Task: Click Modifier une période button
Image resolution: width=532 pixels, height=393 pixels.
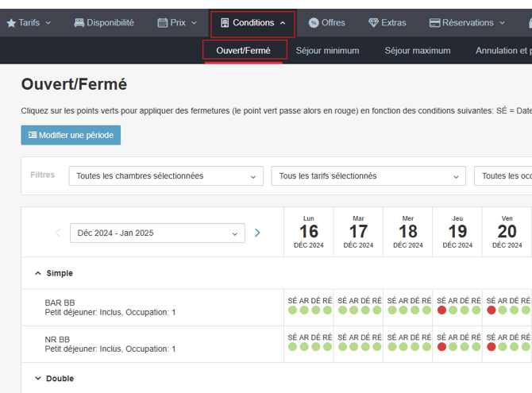Action: pos(71,135)
